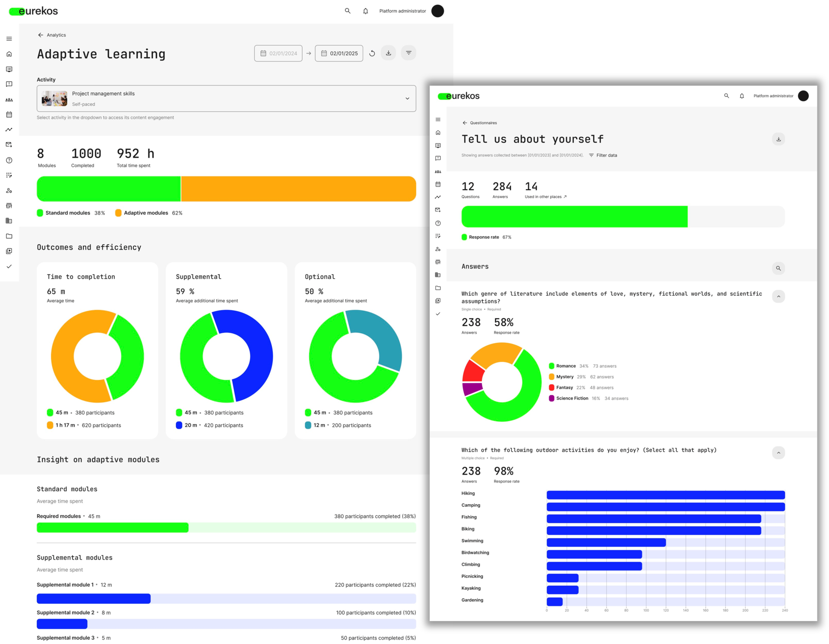Open the filter icon next to download
Viewport: 829px width, 644px height.
tap(408, 53)
